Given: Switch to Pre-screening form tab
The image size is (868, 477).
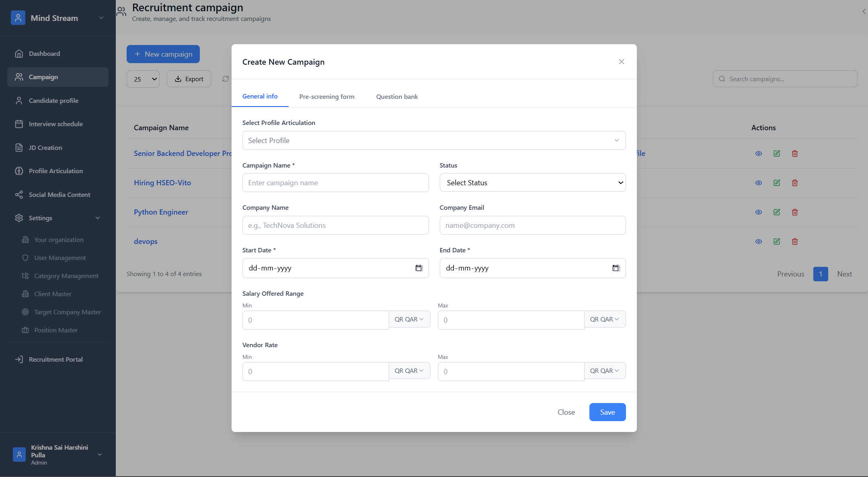Looking at the screenshot, I should pyautogui.click(x=326, y=96).
